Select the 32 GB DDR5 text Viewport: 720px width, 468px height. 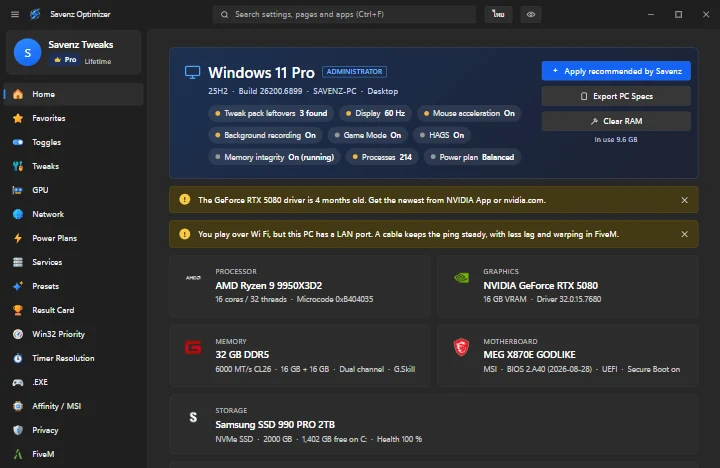pos(242,355)
